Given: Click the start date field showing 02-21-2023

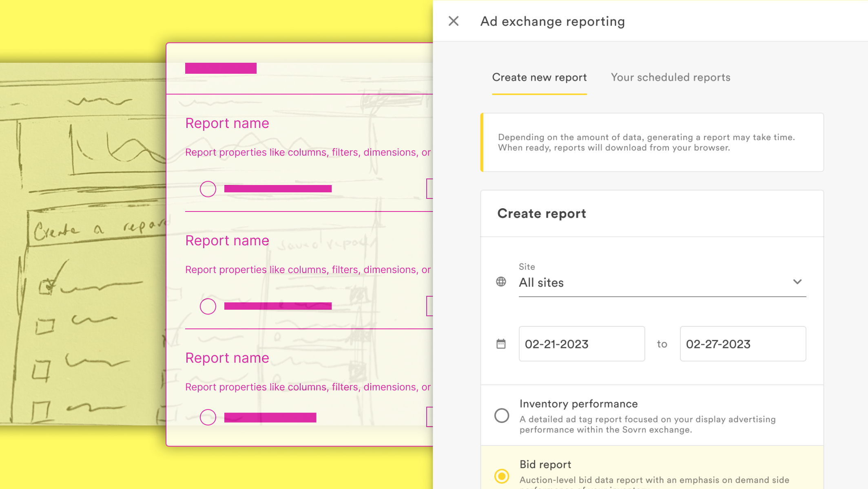Looking at the screenshot, I should click(x=581, y=344).
